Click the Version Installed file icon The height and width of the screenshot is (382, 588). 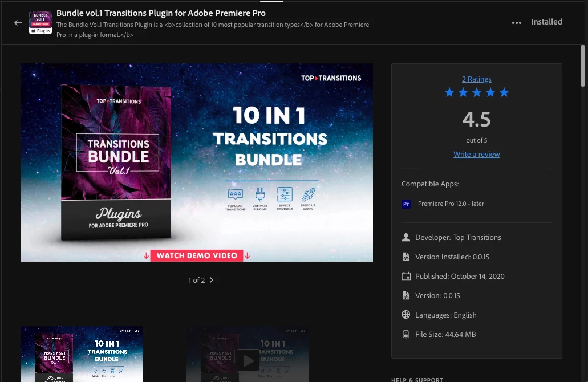point(405,257)
